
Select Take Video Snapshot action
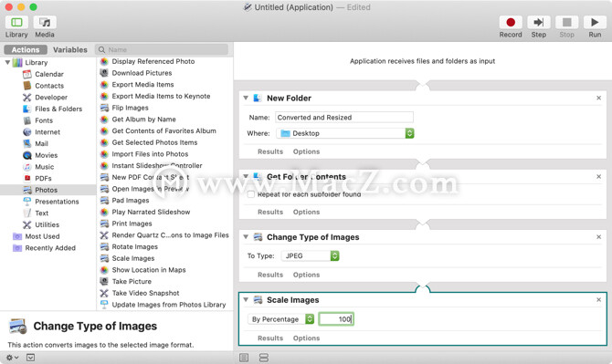(x=145, y=293)
